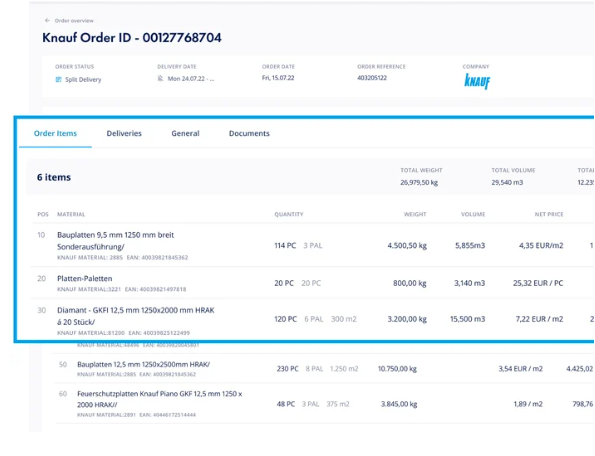Click quantity 48 PC
The image size is (595, 456).
click(x=286, y=404)
